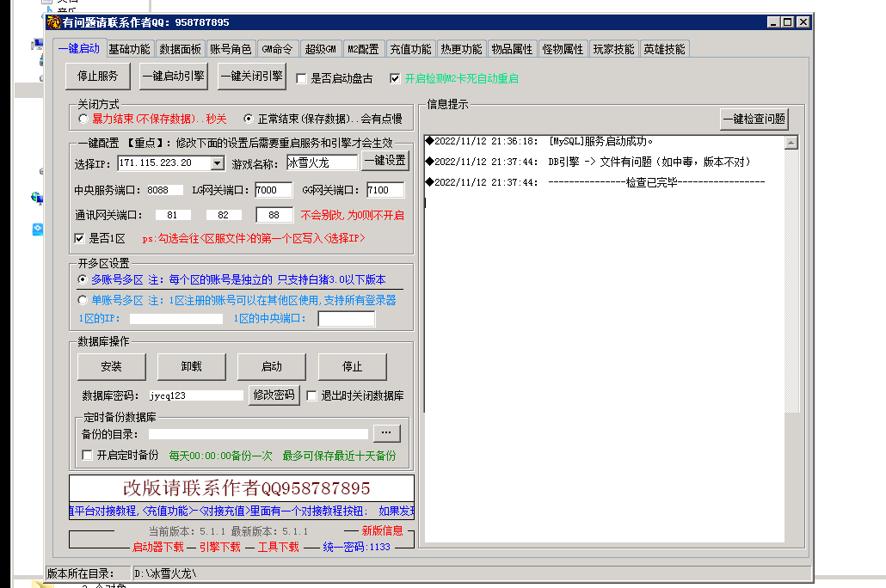
Task: Click the 游戏名称 input field
Action: 322,162
